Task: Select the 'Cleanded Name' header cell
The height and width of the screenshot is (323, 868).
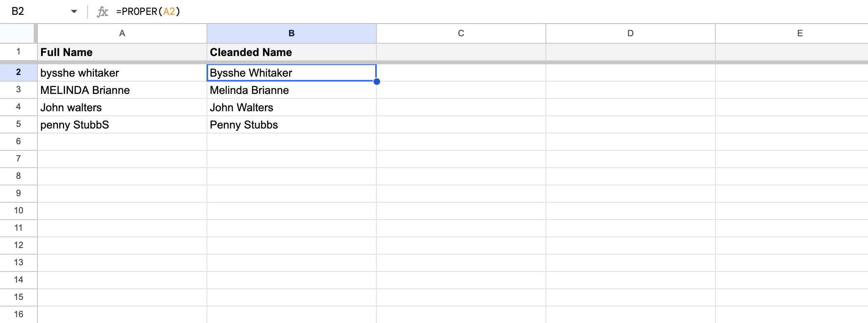Action: 291,52
